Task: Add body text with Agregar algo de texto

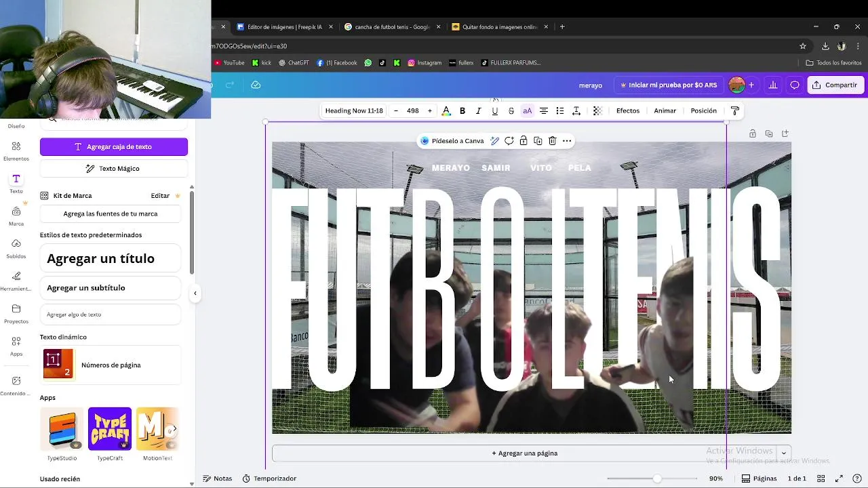Action: [x=111, y=314]
